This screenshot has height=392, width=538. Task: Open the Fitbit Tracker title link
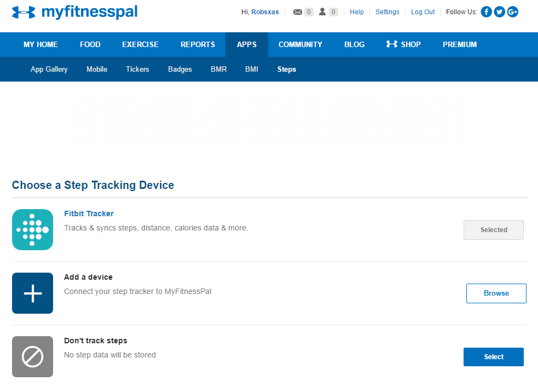(89, 214)
